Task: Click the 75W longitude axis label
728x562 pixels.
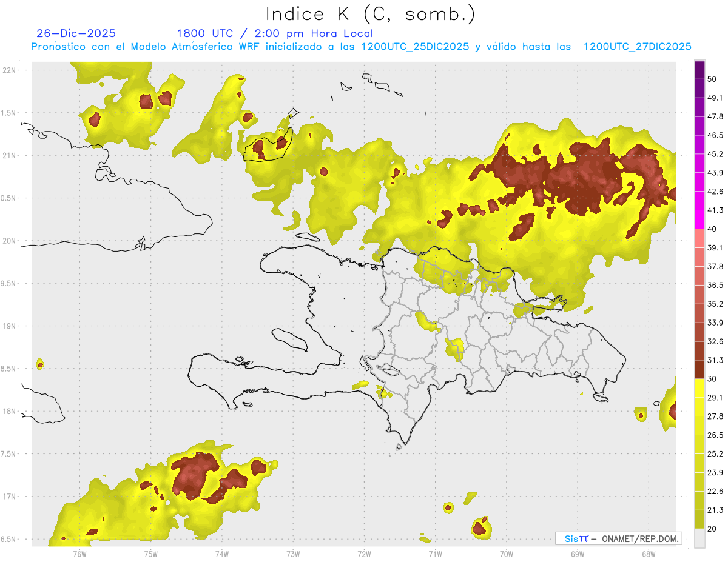Action: point(150,554)
